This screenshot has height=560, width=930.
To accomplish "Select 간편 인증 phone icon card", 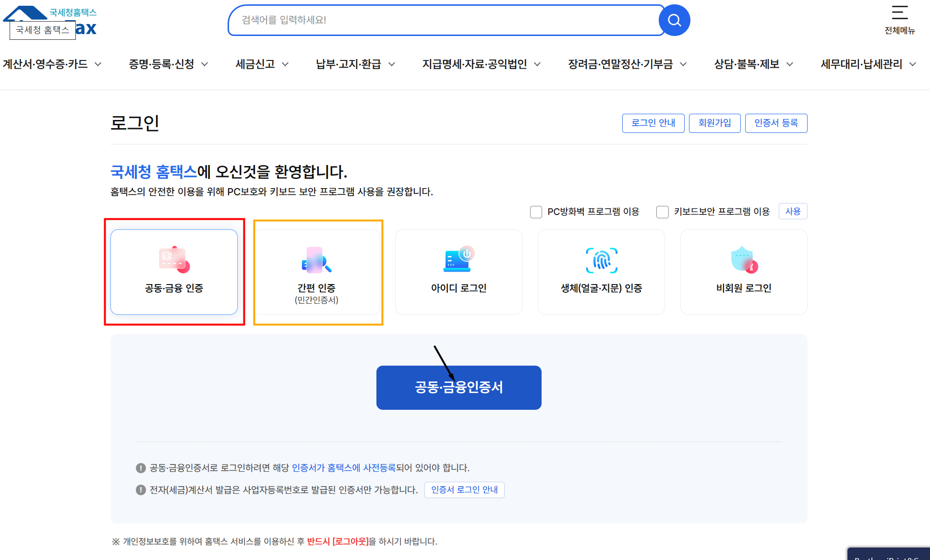I will click(316, 260).
